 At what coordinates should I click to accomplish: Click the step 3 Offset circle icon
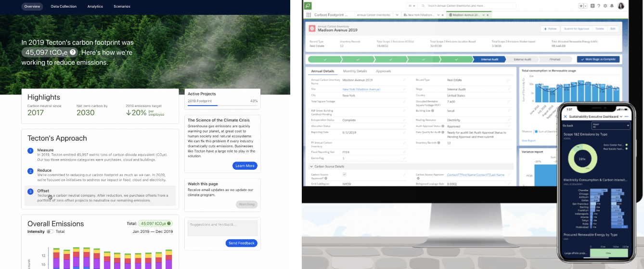tap(30, 191)
